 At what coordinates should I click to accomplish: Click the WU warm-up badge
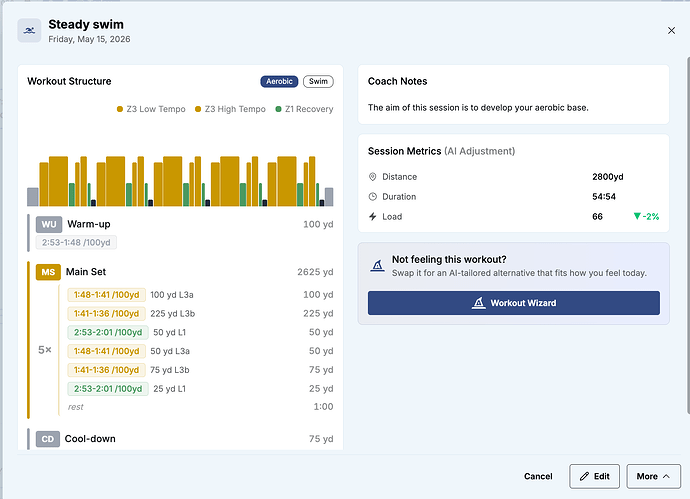[49, 224]
